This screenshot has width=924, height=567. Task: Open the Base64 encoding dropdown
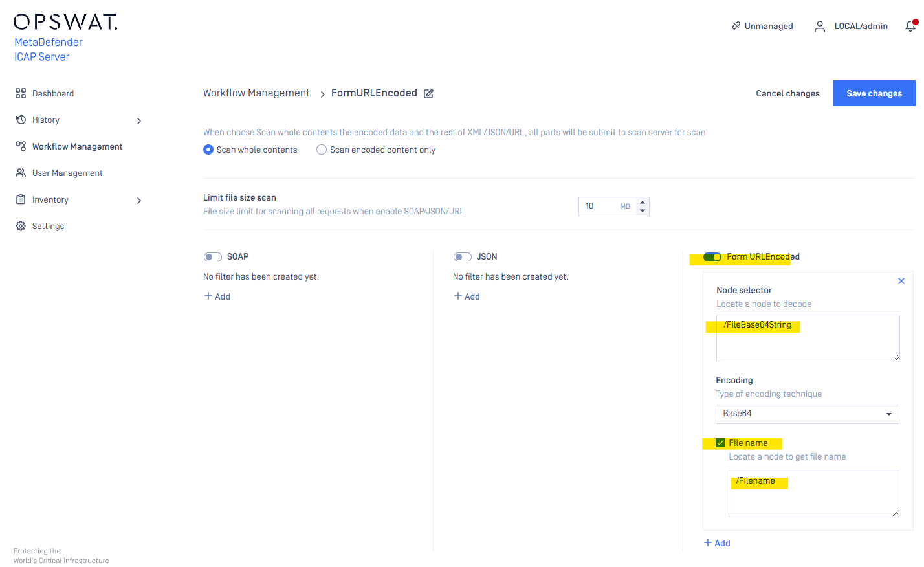click(807, 414)
